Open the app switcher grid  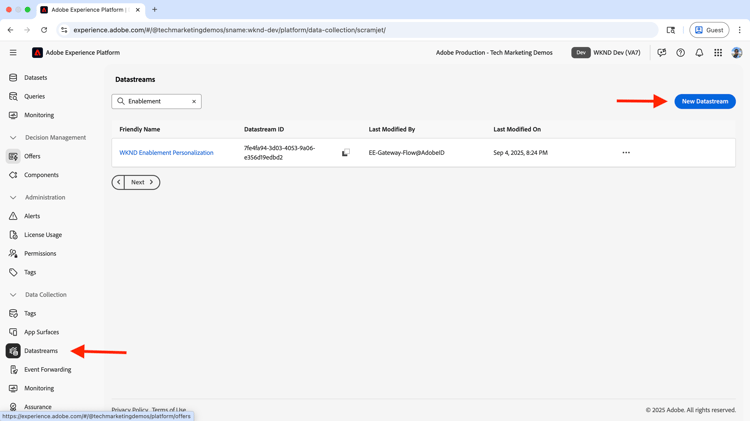point(718,53)
